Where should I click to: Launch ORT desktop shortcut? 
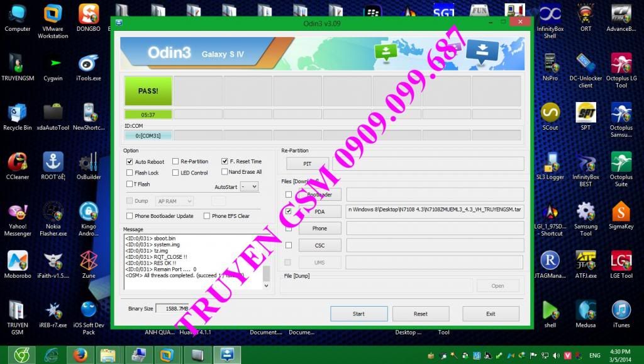586,18
